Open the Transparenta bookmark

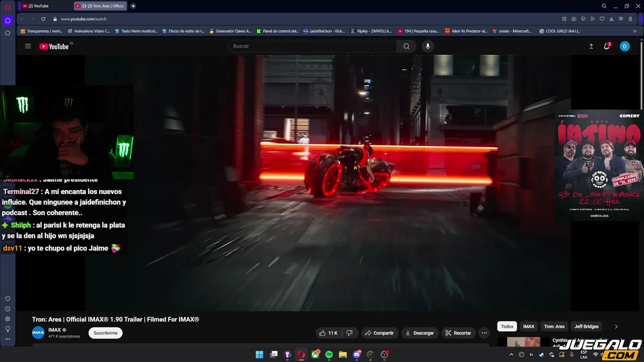pyautogui.click(x=41, y=31)
